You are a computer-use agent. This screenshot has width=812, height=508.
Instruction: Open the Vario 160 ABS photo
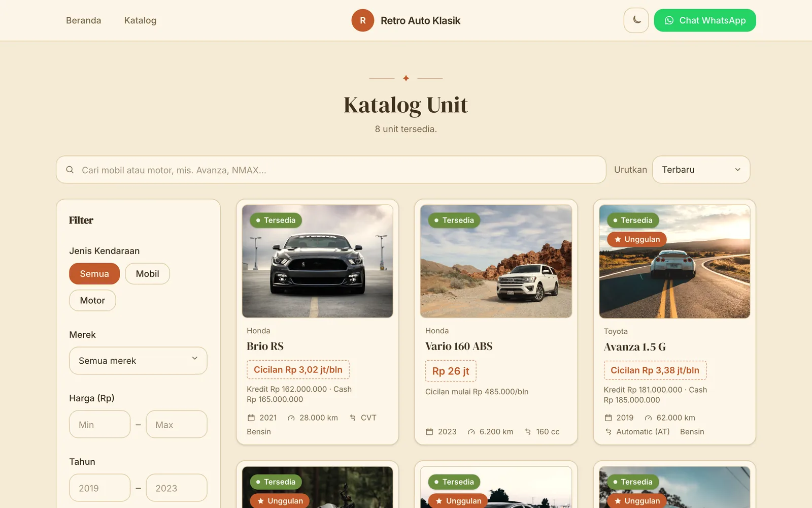point(496,261)
